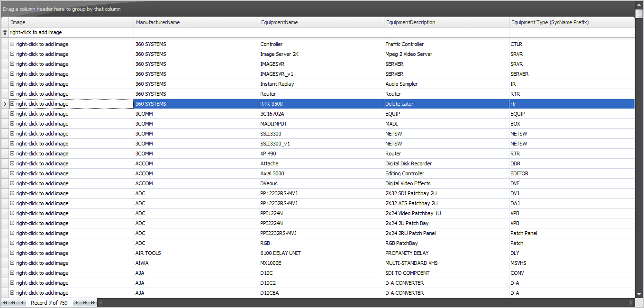This screenshot has height=308, width=644.
Task: Select the 'SDI TO COMPOENT' description cell
Action: 446,273
